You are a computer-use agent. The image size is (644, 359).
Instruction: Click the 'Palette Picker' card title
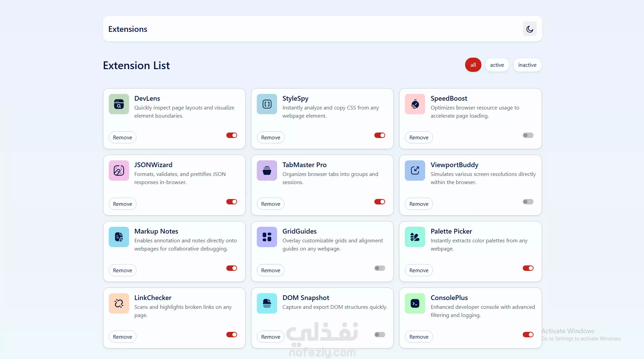pyautogui.click(x=451, y=231)
